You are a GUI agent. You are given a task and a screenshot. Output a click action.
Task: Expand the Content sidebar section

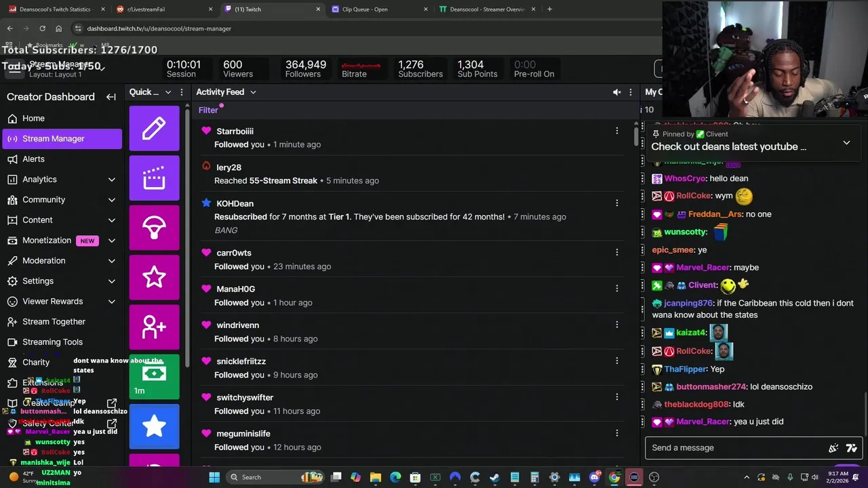(x=112, y=220)
